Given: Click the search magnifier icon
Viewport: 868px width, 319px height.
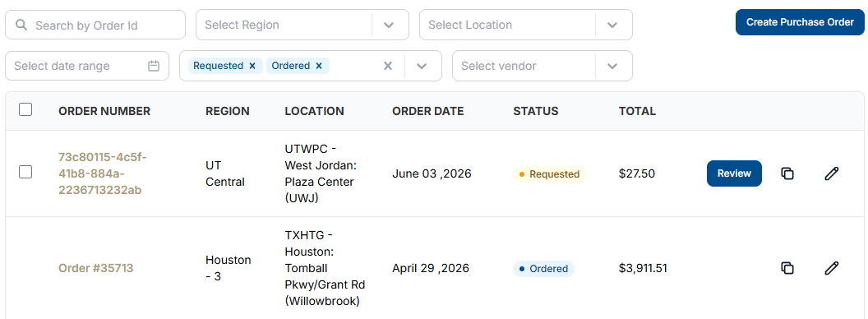Looking at the screenshot, I should click(21, 25).
